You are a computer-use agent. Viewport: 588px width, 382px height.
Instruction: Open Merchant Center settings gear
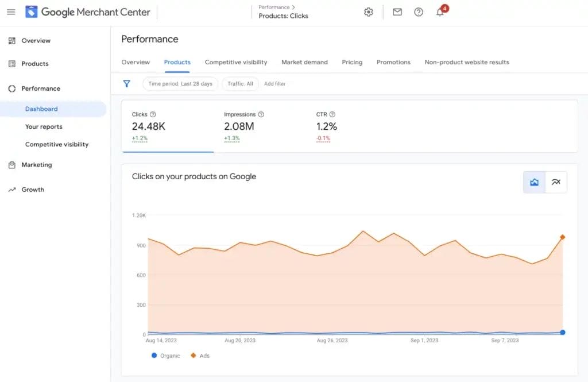[x=368, y=11]
